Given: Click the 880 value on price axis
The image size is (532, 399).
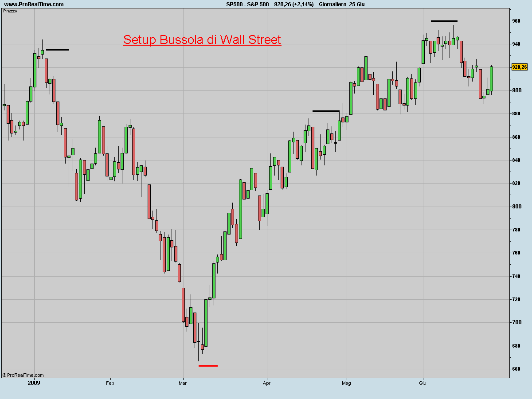Looking at the screenshot, I should pos(516,113).
